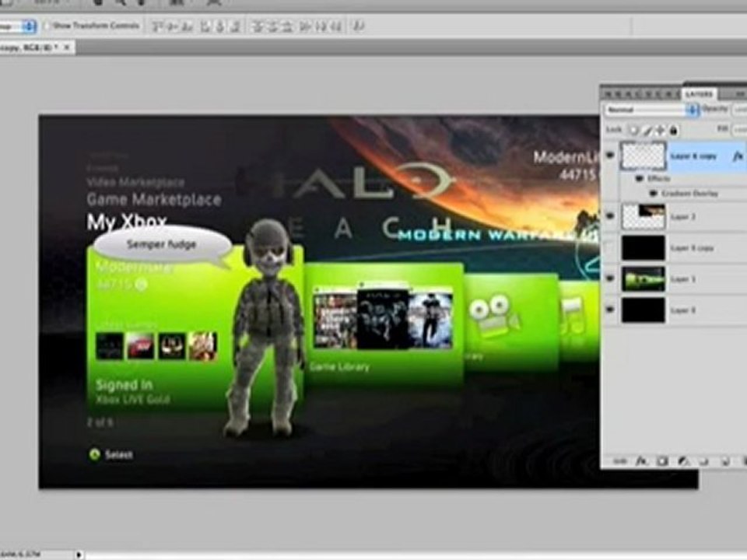The height and width of the screenshot is (560, 747).
Task: Click the Distribute horizontal centers icon
Action: [x=321, y=26]
